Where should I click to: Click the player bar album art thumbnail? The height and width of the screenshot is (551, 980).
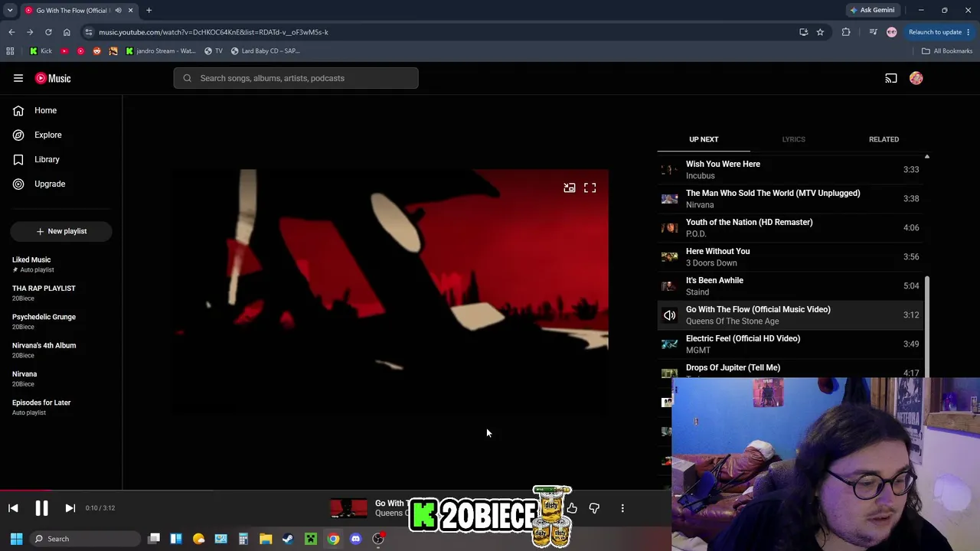click(348, 508)
